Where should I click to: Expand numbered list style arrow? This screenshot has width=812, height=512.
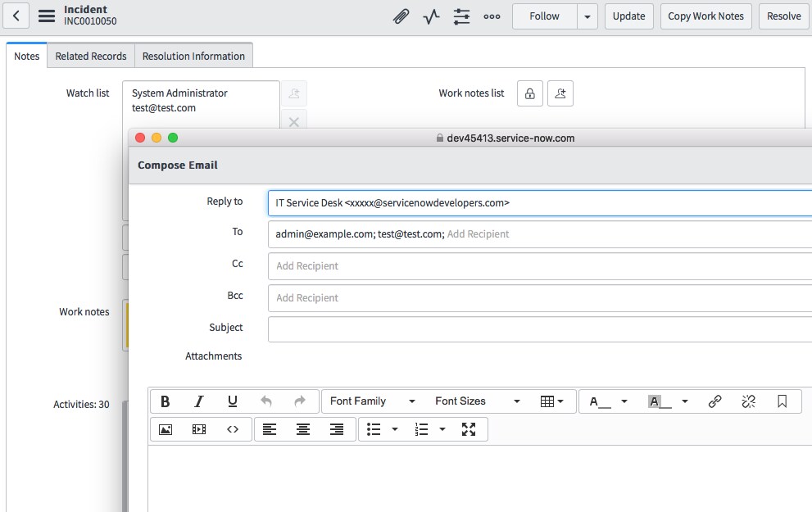[x=442, y=429]
